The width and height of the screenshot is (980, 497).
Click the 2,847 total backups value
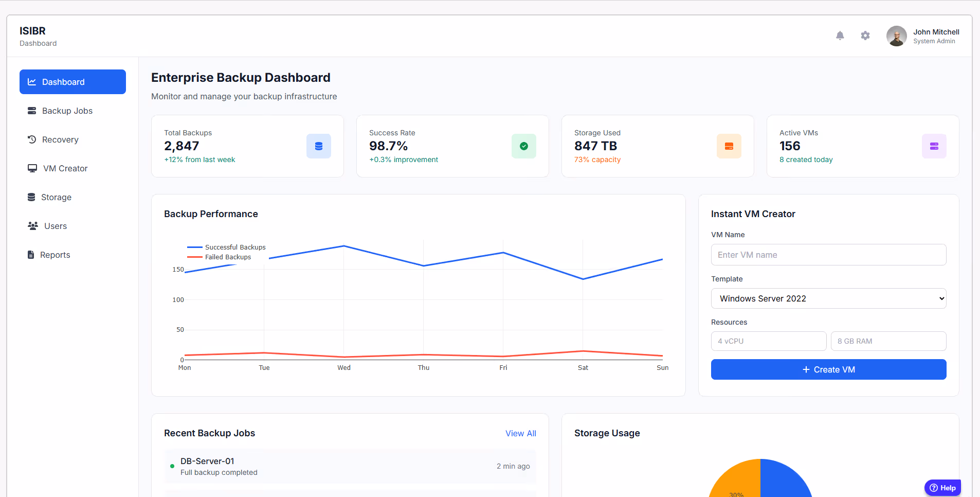click(x=182, y=146)
